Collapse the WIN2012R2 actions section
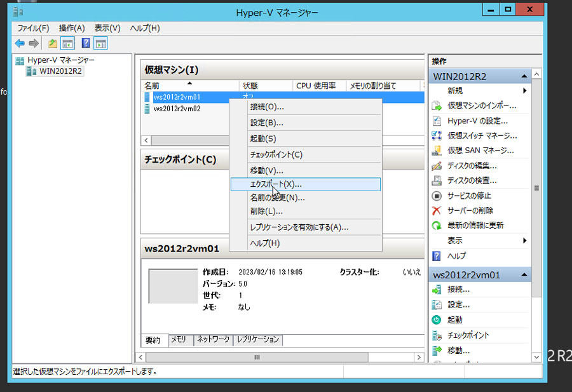The width and height of the screenshot is (572, 392). pos(524,77)
